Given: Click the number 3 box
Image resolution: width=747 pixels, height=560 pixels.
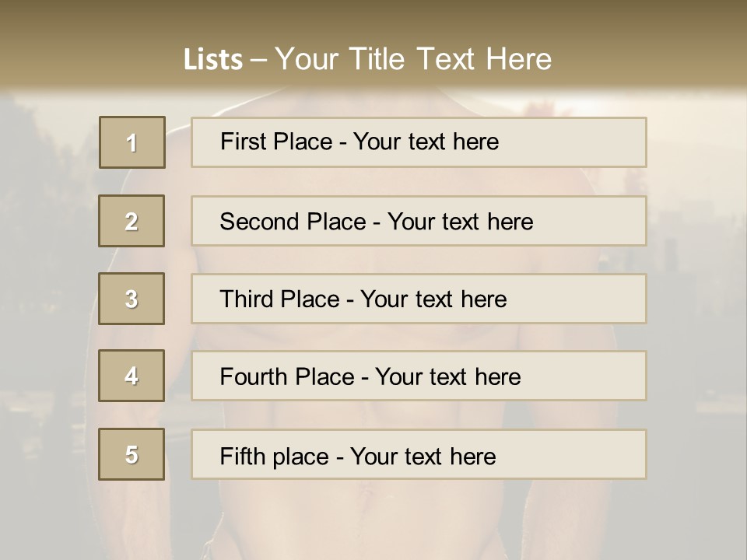Looking at the screenshot, I should click(132, 299).
